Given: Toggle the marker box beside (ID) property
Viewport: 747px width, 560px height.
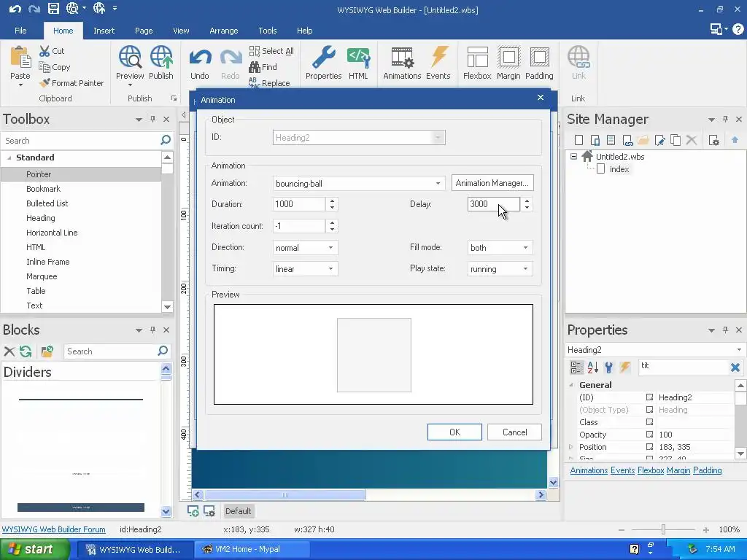Looking at the screenshot, I should (x=649, y=397).
